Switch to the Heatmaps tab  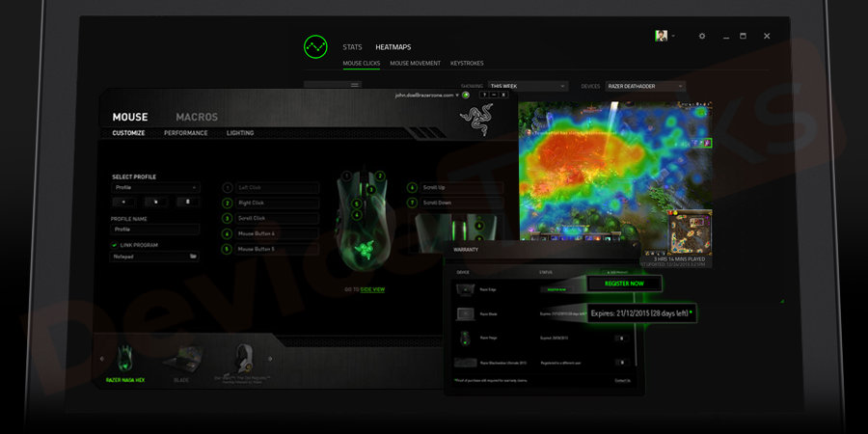[x=393, y=47]
